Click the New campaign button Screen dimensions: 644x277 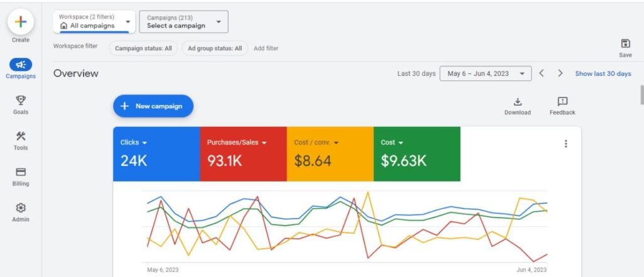pyautogui.click(x=153, y=106)
